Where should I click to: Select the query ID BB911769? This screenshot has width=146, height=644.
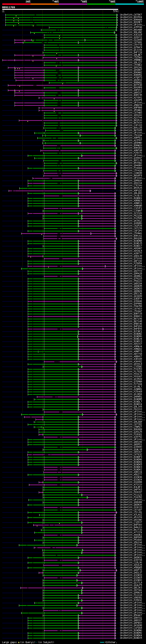pos(8,8)
